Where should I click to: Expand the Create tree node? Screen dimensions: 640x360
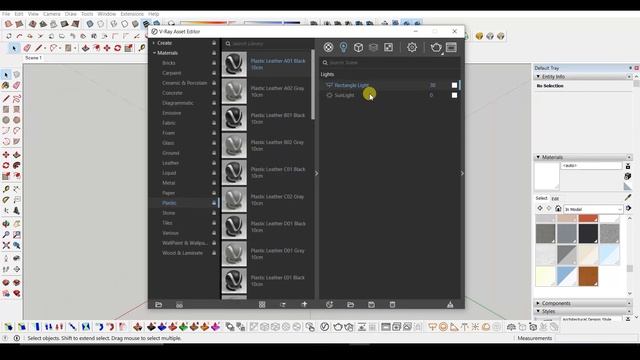[154, 43]
